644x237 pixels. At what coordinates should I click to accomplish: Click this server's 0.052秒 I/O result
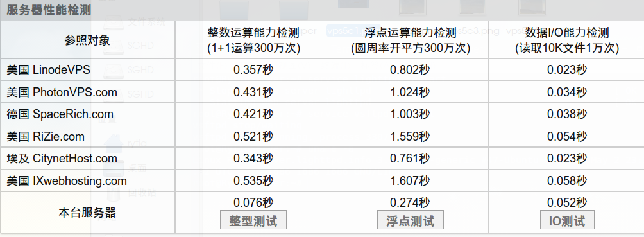[567, 202]
